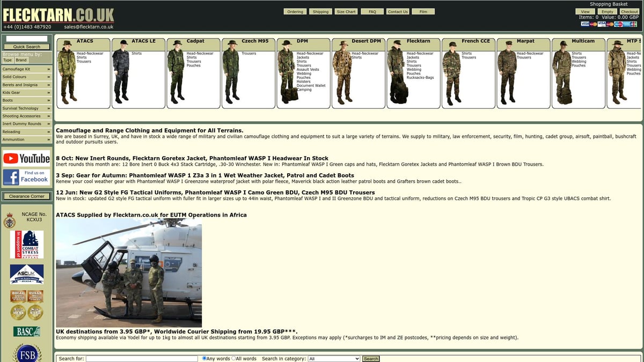Click the Mastercard icon in the basket panel
The height and width of the screenshot is (362, 644).
pos(593,24)
